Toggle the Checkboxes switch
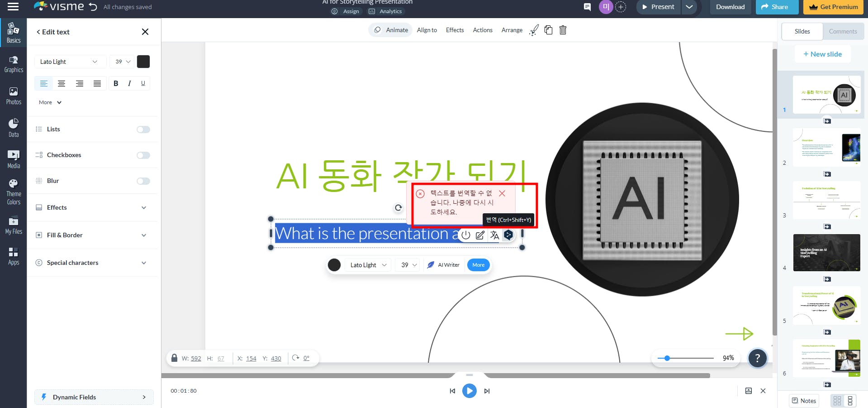 click(x=143, y=155)
